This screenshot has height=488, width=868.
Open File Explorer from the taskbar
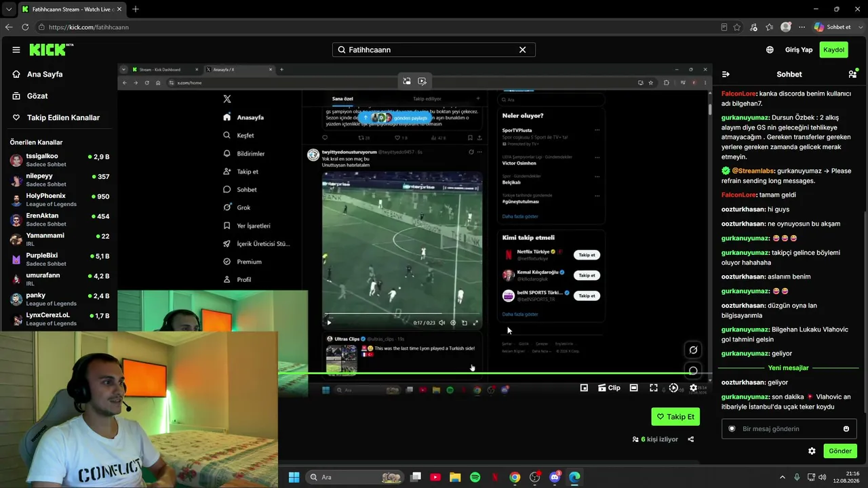[x=455, y=477]
